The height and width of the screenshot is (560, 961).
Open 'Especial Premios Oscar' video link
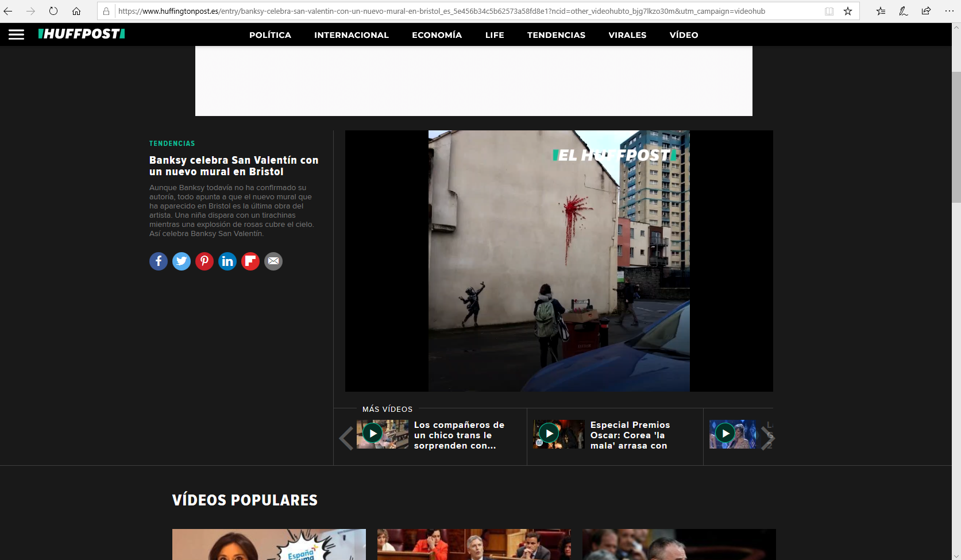pos(630,435)
